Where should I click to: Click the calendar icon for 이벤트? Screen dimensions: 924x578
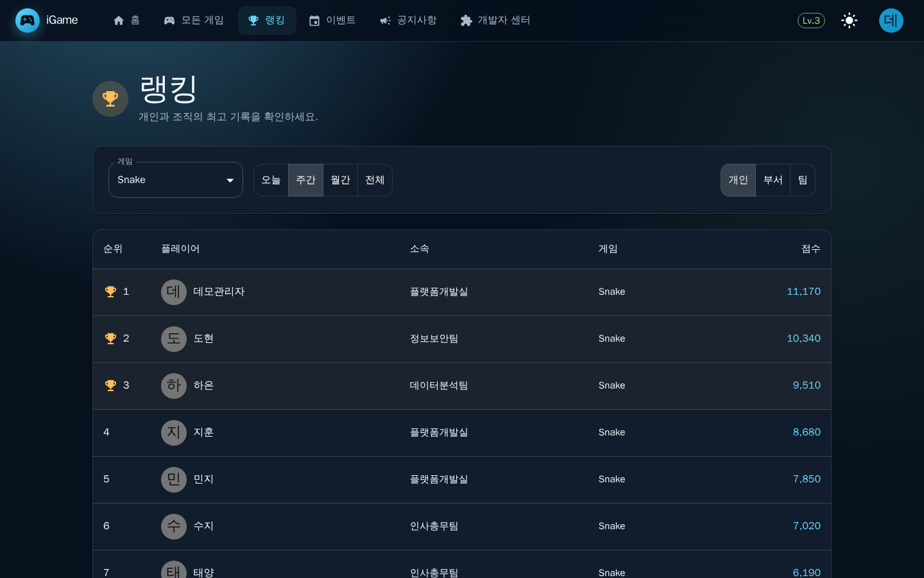click(x=314, y=21)
